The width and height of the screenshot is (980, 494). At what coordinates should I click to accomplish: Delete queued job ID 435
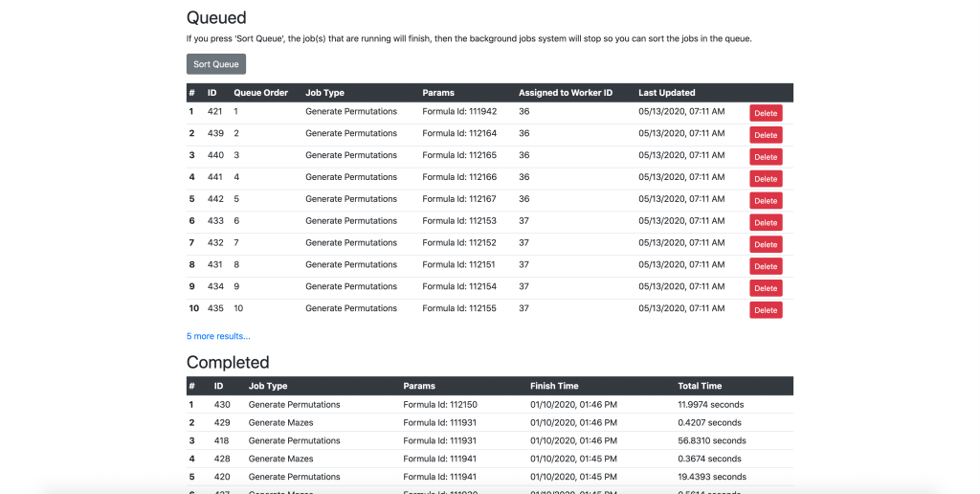tap(766, 310)
